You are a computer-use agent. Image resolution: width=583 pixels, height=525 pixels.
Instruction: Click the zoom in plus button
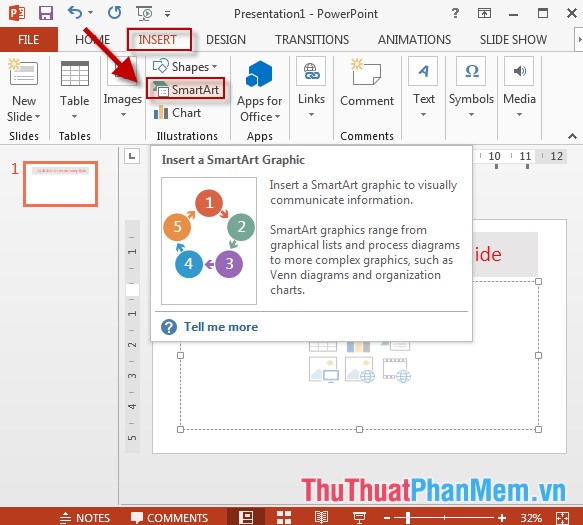tap(502, 518)
